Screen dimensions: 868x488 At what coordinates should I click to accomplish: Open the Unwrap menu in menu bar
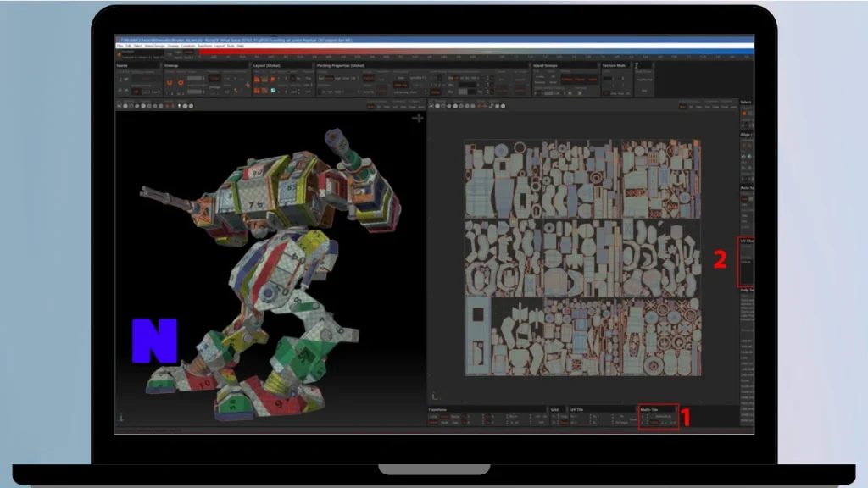(x=173, y=46)
